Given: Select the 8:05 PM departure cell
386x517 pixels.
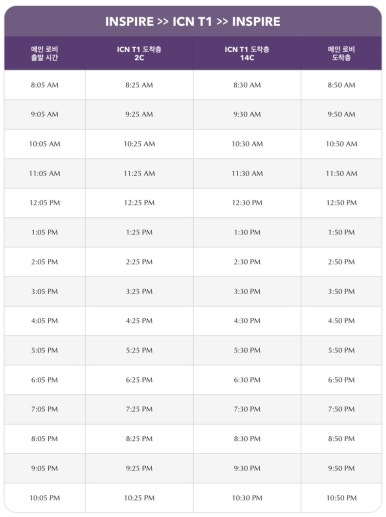Looking at the screenshot, I should pos(45,439).
